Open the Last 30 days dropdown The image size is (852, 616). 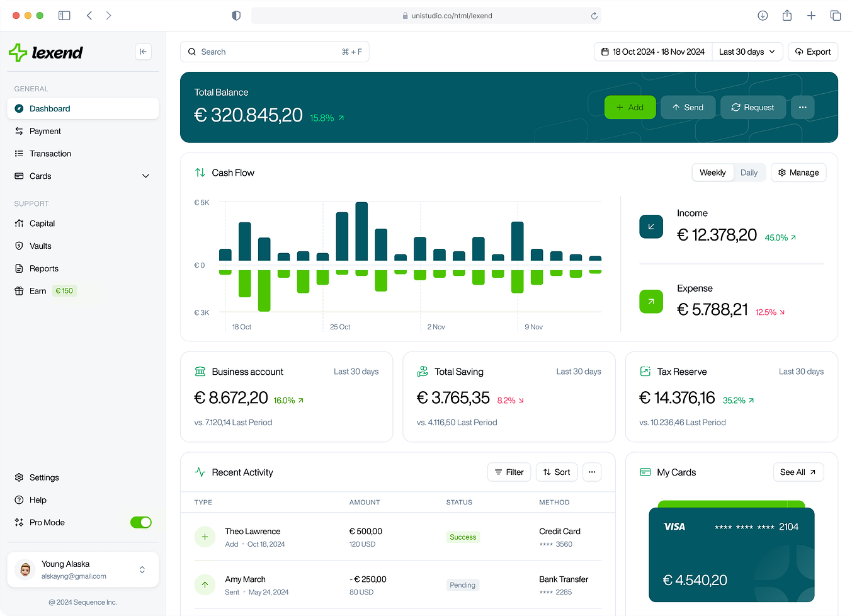tap(747, 52)
